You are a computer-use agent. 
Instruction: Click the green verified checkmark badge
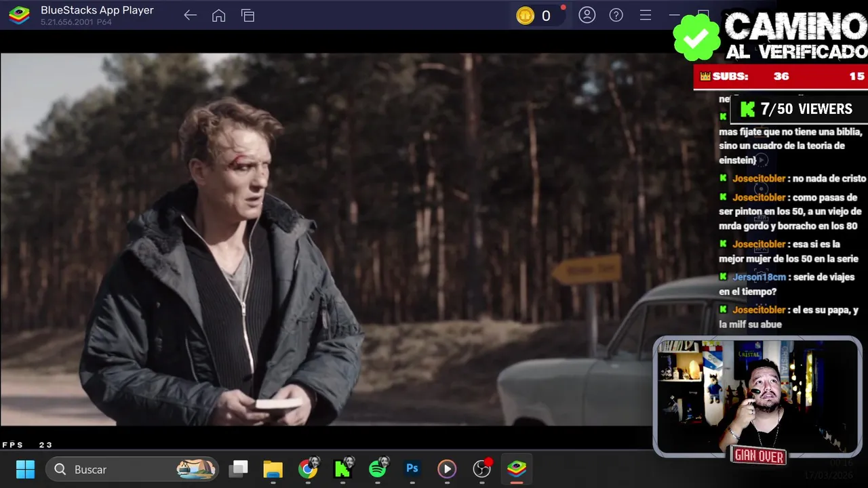tap(696, 37)
